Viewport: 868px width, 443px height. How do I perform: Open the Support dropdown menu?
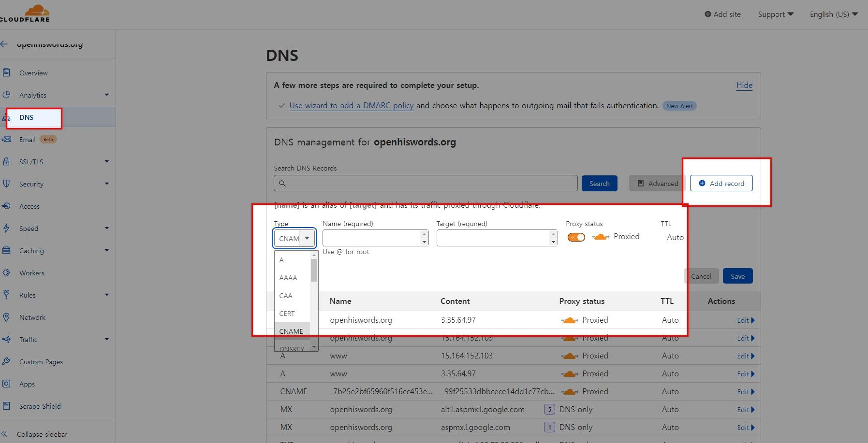point(776,14)
